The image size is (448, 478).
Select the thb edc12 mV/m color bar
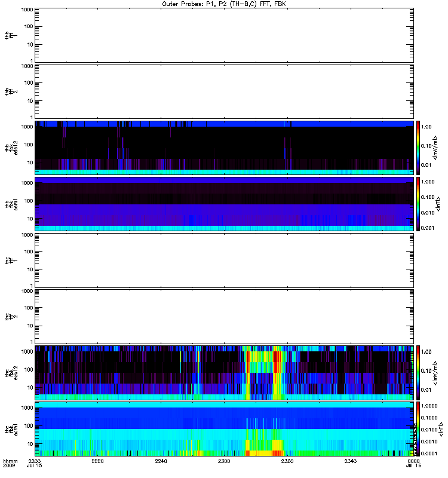tap(418, 148)
